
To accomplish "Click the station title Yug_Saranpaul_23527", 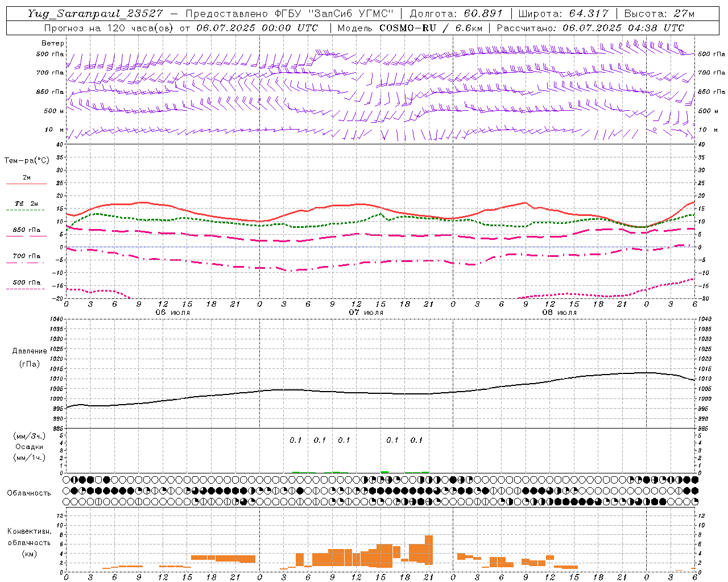I will pyautogui.click(x=95, y=14).
